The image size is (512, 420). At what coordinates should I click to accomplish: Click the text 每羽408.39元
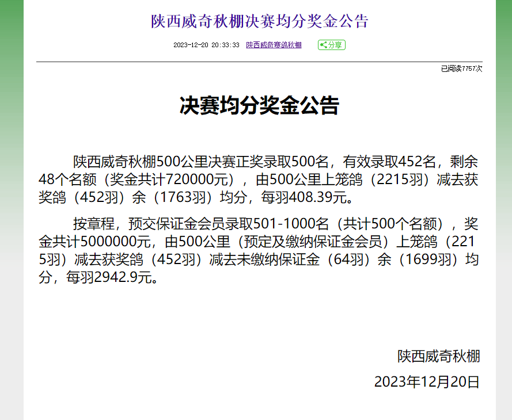coord(305,197)
